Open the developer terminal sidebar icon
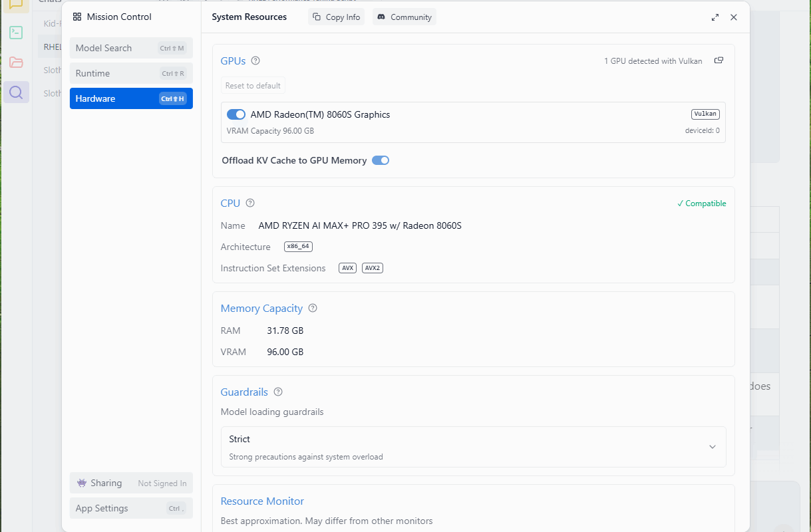Image resolution: width=811 pixels, height=532 pixels. pos(16,32)
